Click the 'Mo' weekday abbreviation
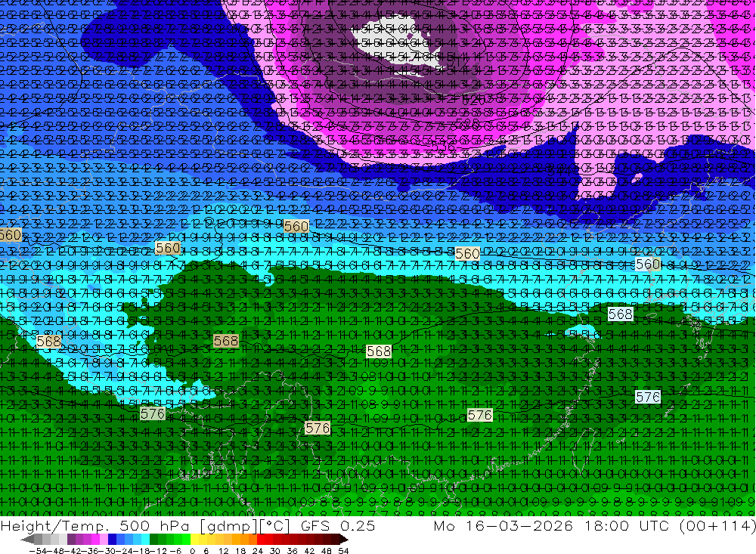 [444, 525]
